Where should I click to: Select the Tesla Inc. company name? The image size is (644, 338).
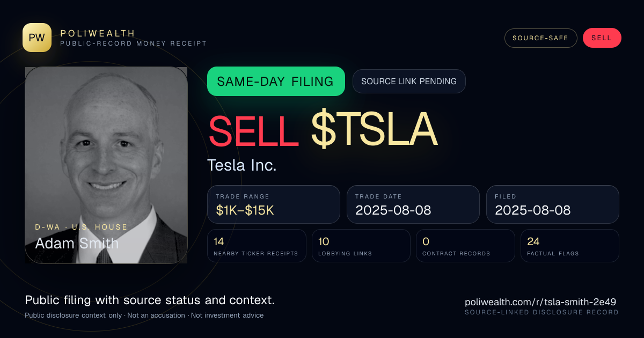[x=242, y=165]
